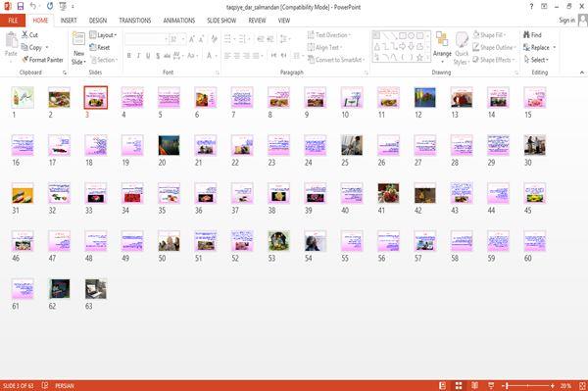The width and height of the screenshot is (588, 391).
Task: Click the Sign in link
Action: pos(567,21)
